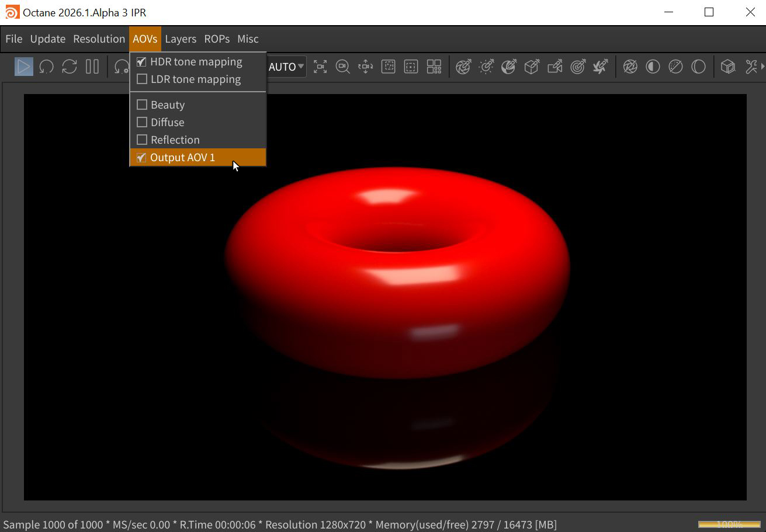766x532 pixels.
Task: Pause the render with the pause icon
Action: [92, 67]
